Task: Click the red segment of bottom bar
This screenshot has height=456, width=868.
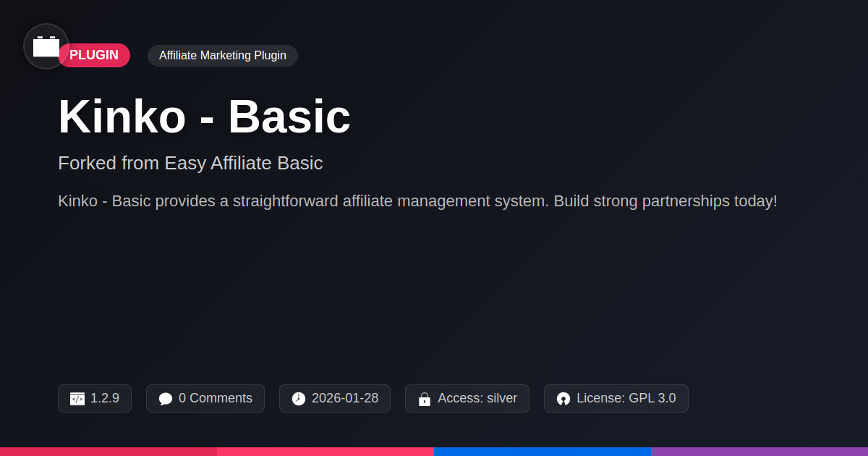Action: [x=109, y=451]
